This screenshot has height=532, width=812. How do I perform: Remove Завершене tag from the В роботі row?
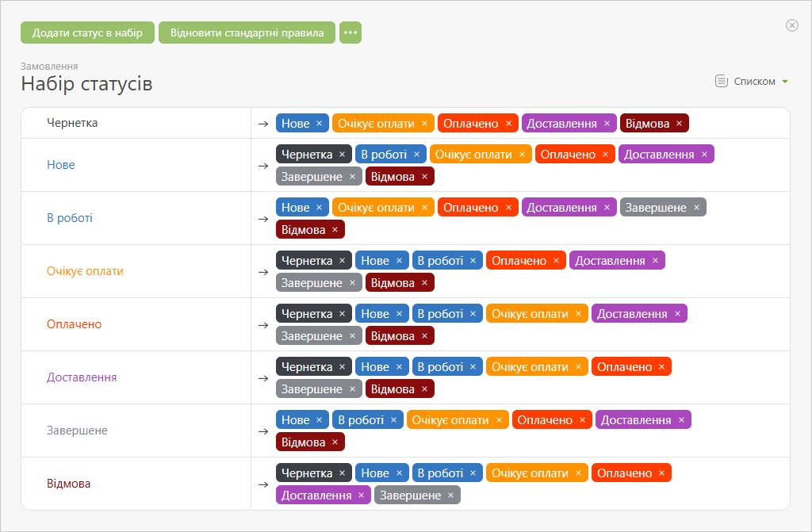point(696,207)
